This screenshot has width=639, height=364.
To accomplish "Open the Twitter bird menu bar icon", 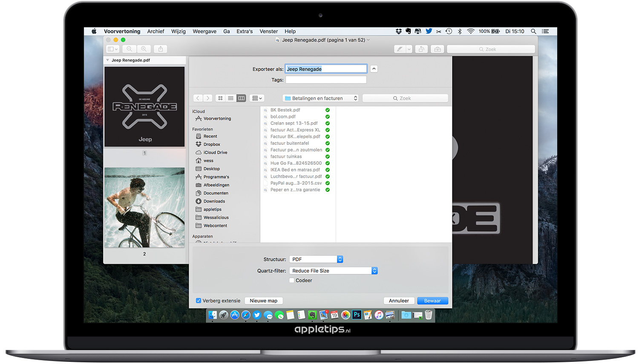I will (x=429, y=32).
